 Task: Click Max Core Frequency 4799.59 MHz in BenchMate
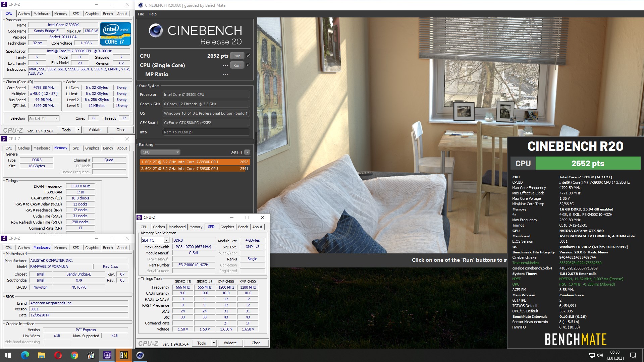coord(570,188)
